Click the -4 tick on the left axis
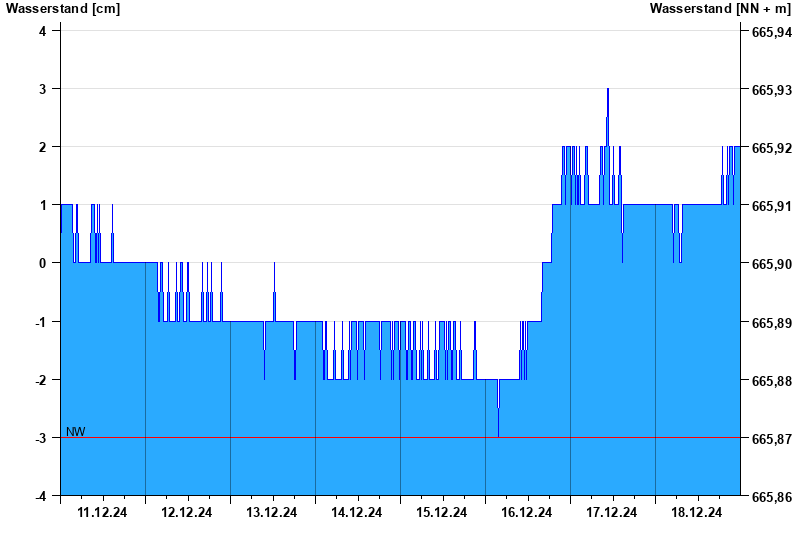The width and height of the screenshot is (800, 550). 41,496
